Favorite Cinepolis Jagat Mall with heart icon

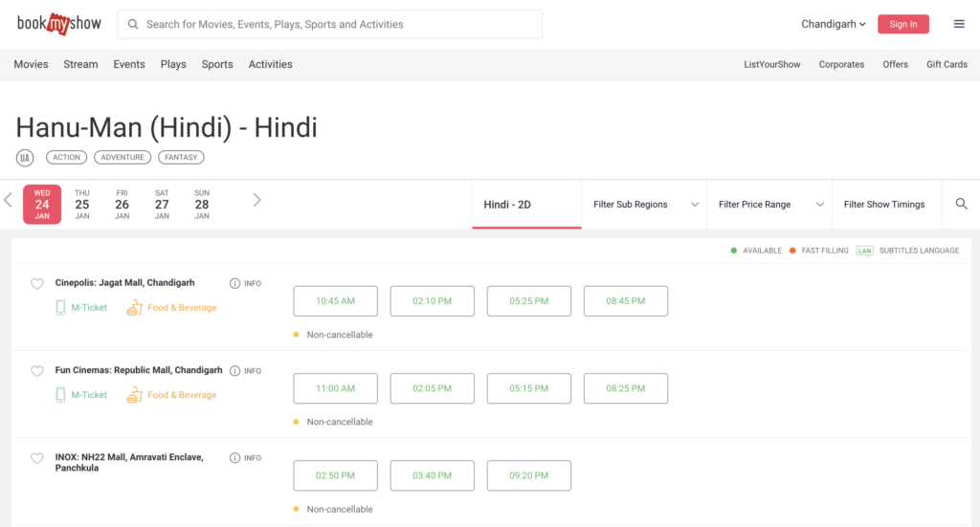[37, 284]
